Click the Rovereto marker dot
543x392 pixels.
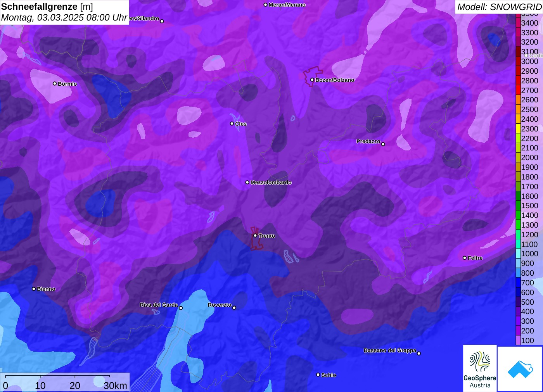click(x=234, y=308)
